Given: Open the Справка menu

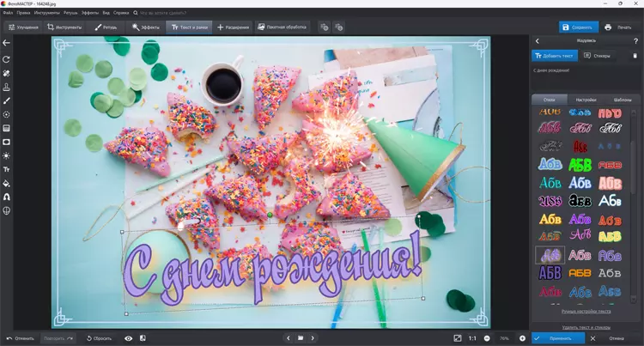Looking at the screenshot, I should (121, 13).
